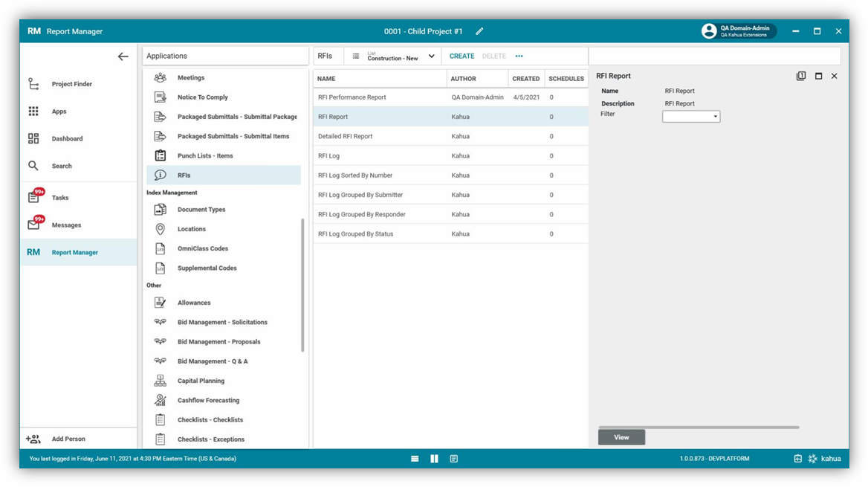Open the Filter dropdown in RFI Report

click(x=691, y=117)
